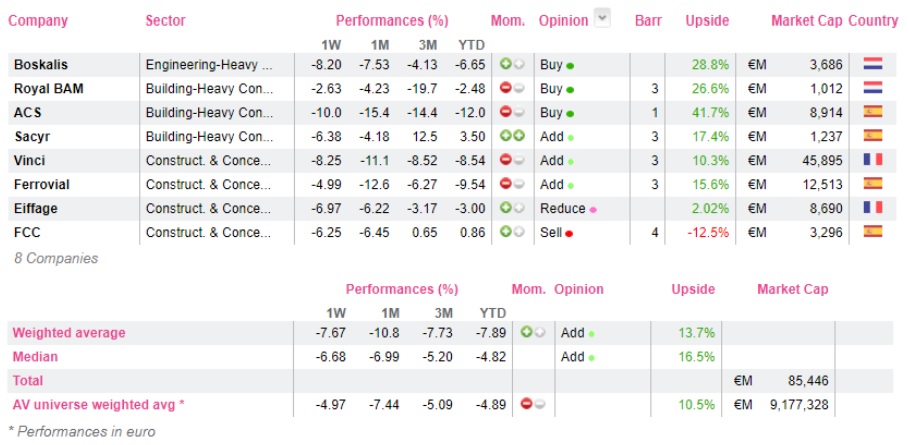
Task: Click the France flag in the Vinci row
Action: tap(872, 160)
